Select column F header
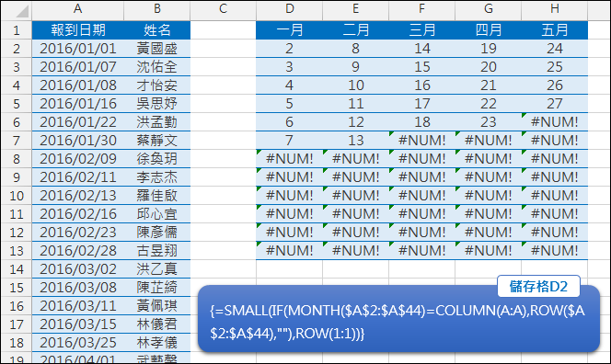 coord(421,9)
